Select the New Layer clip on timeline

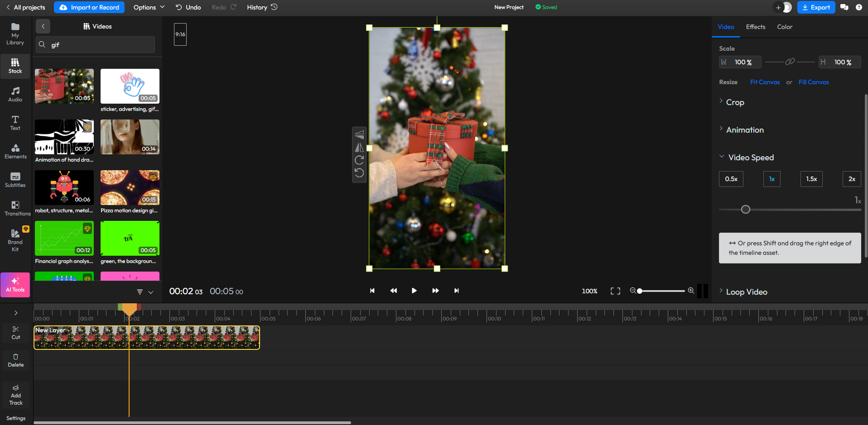pyautogui.click(x=147, y=338)
